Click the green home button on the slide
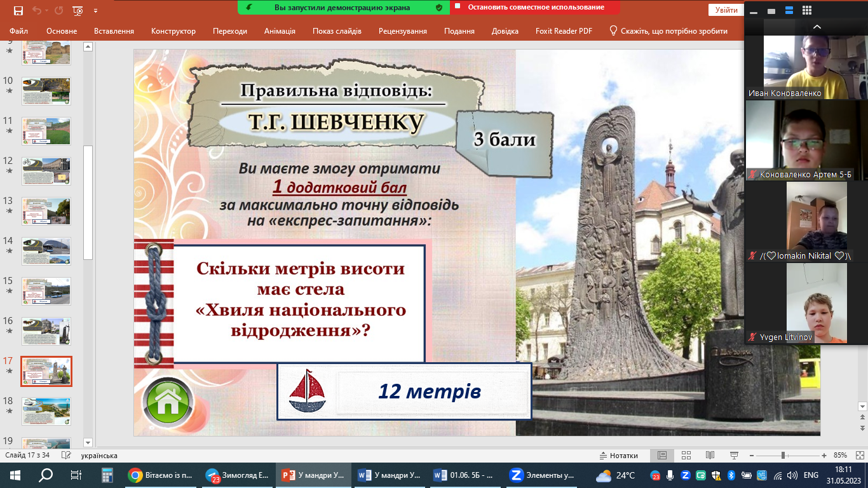868x488 pixels. point(168,401)
